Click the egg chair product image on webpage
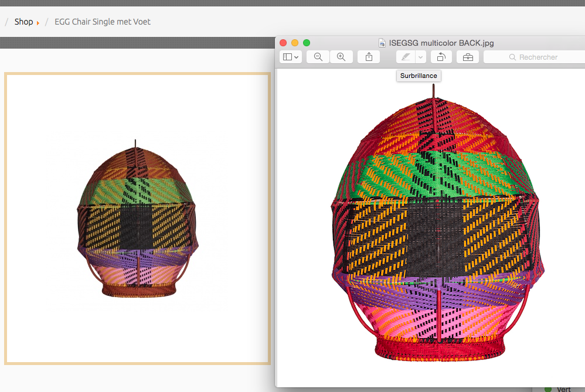This screenshot has height=392, width=585. click(x=137, y=219)
